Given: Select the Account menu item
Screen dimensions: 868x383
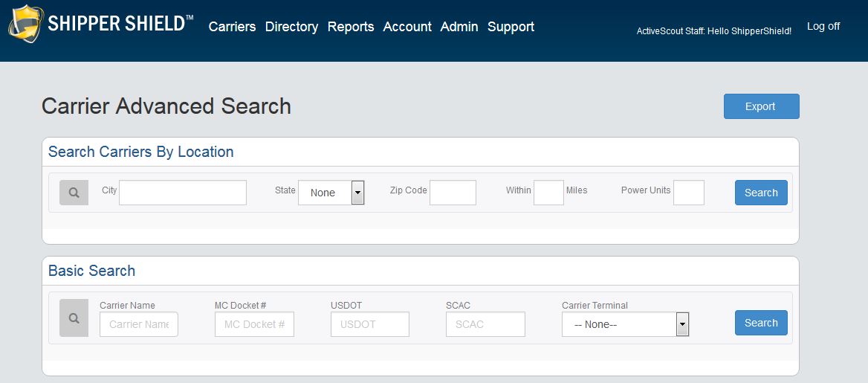Looking at the screenshot, I should [407, 27].
